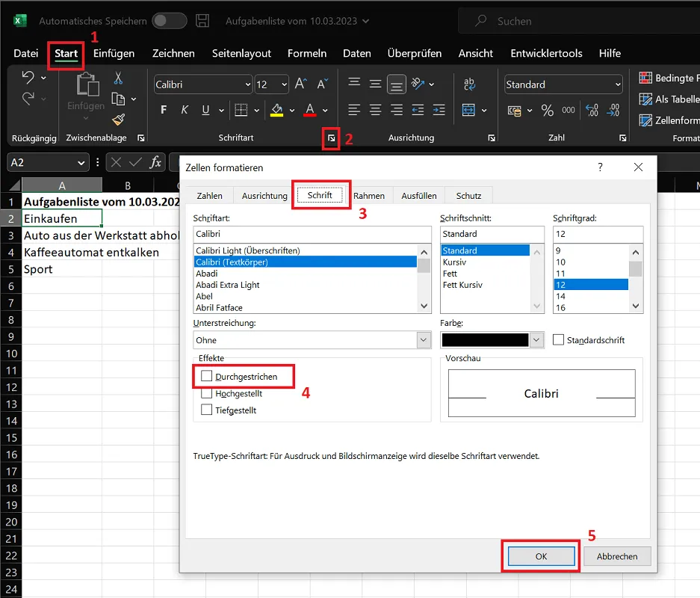Viewport: 700px width, 598px height.
Task: Switch to the Rahmen tab
Action: [370, 195]
